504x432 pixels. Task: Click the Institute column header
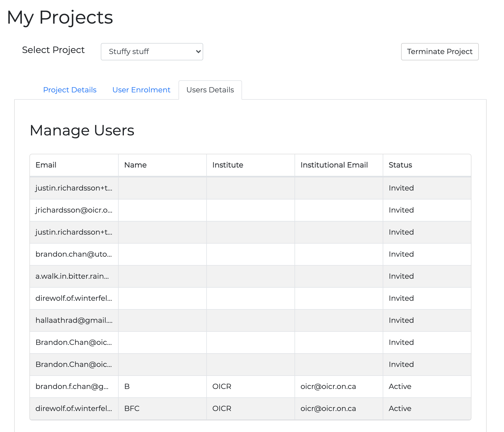coord(250,165)
